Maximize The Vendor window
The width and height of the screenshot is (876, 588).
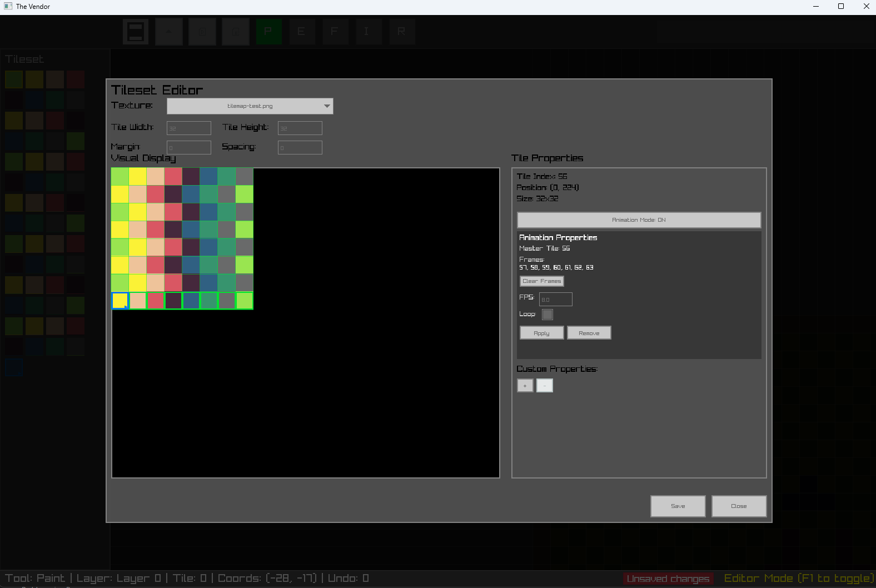841,7
